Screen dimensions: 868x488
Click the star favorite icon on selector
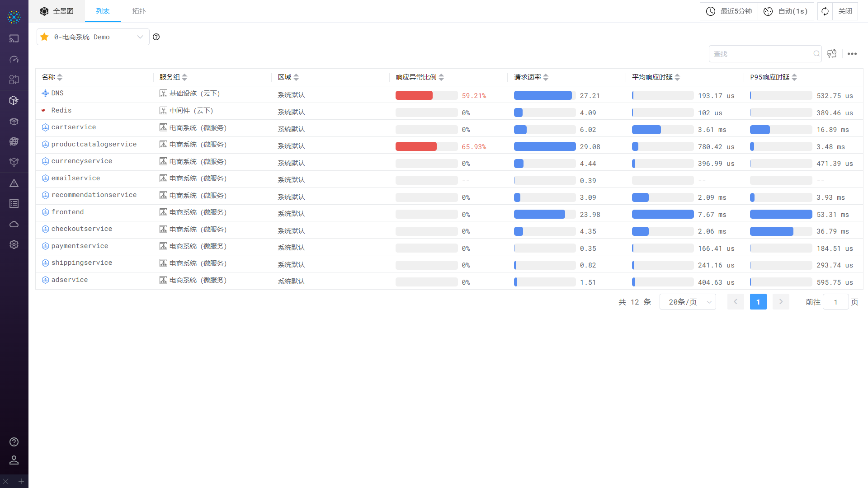point(44,37)
